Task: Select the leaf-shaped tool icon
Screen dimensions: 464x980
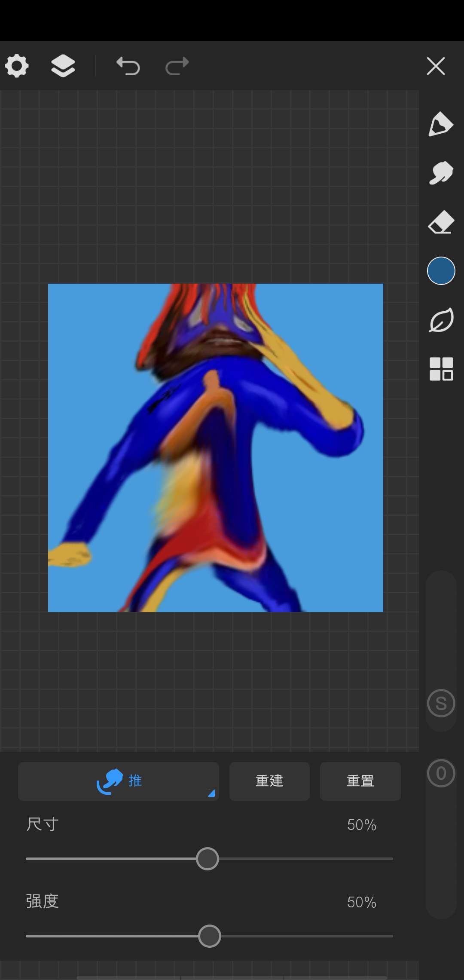Action: (x=441, y=320)
